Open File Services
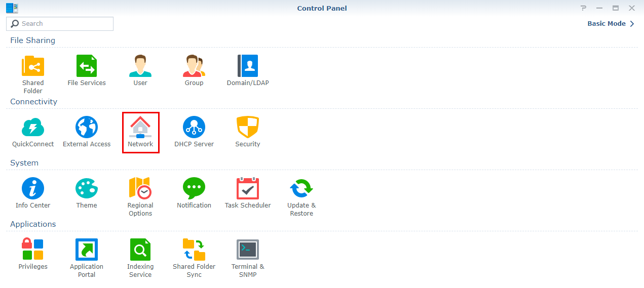This screenshot has height=288, width=644. tap(87, 66)
